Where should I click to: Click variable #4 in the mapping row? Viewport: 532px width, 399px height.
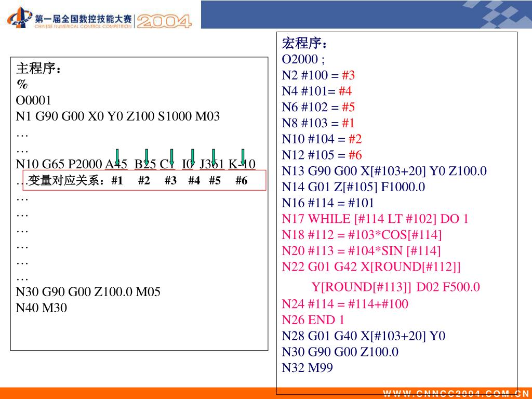pos(194,180)
